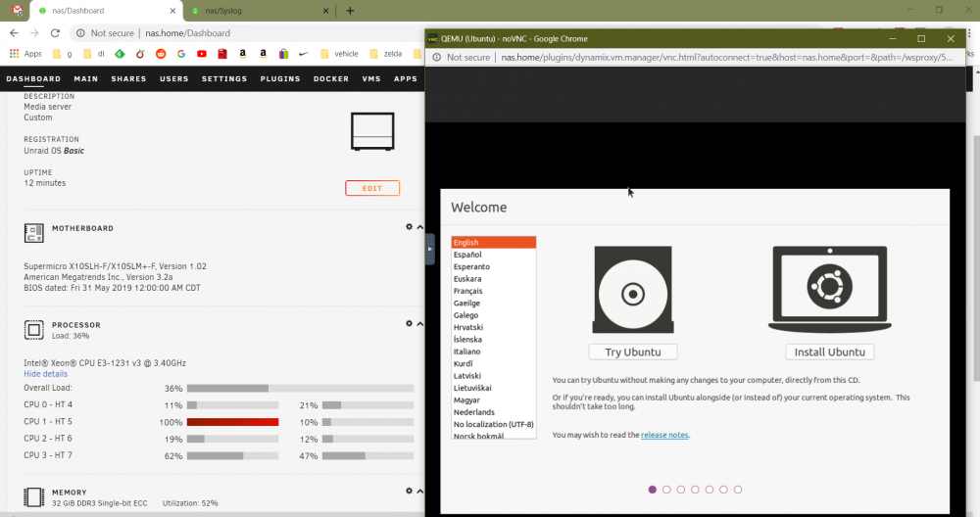Click the noVNC side panel handle
The height and width of the screenshot is (517, 980).
430,249
